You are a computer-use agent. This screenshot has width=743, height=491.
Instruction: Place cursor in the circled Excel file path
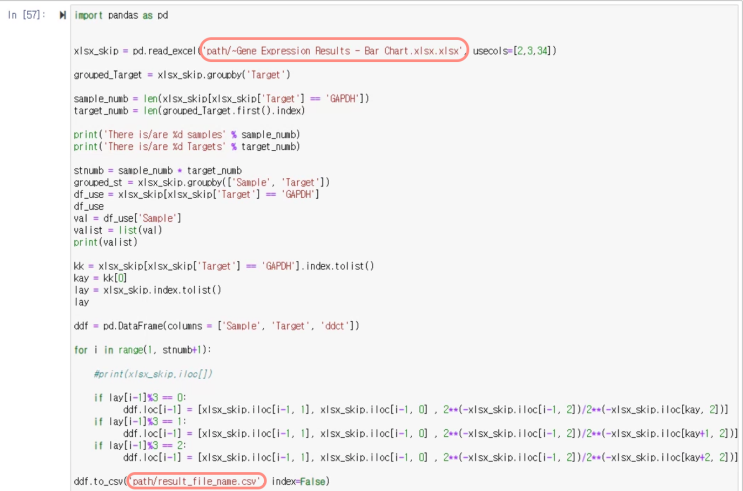coord(334,51)
